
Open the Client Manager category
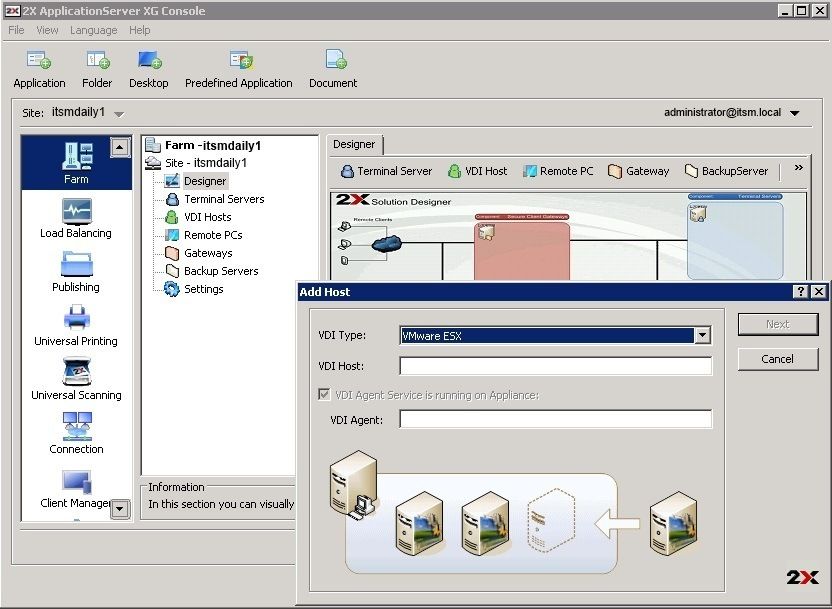(x=76, y=489)
